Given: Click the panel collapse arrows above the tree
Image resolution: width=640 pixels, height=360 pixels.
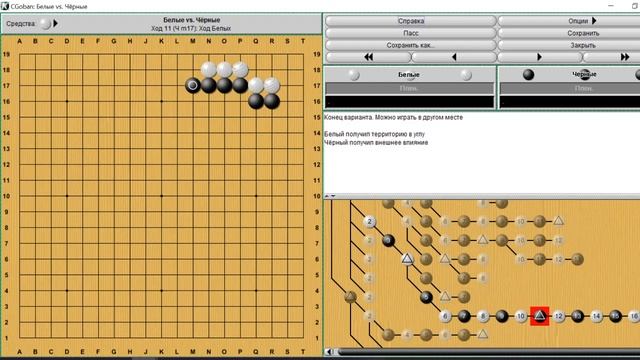Looking at the screenshot, I should coord(330,196).
